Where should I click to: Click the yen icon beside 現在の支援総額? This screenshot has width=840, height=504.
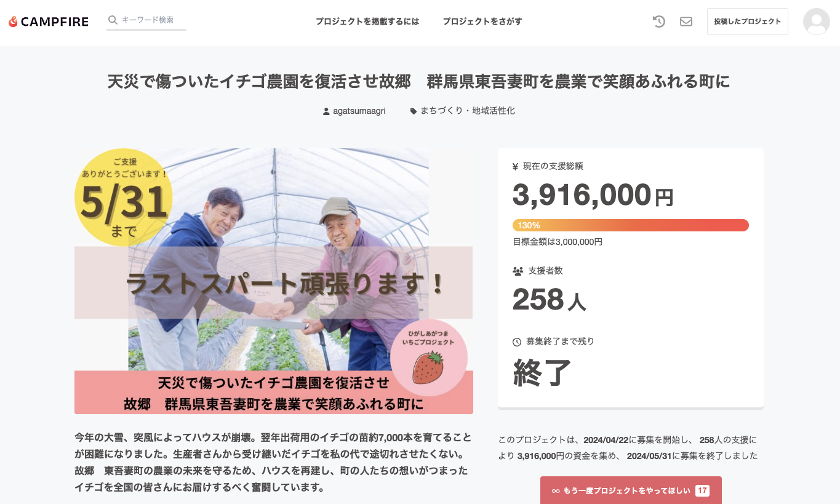pyautogui.click(x=515, y=166)
